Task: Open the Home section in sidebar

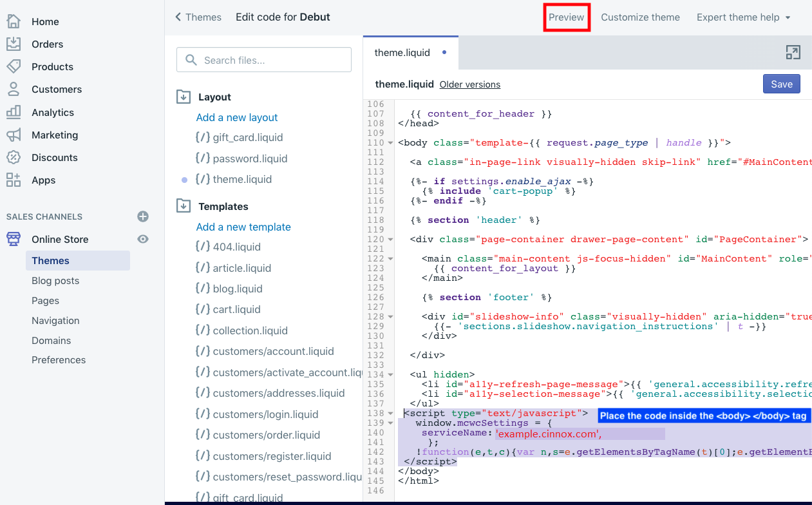Action: tap(45, 21)
